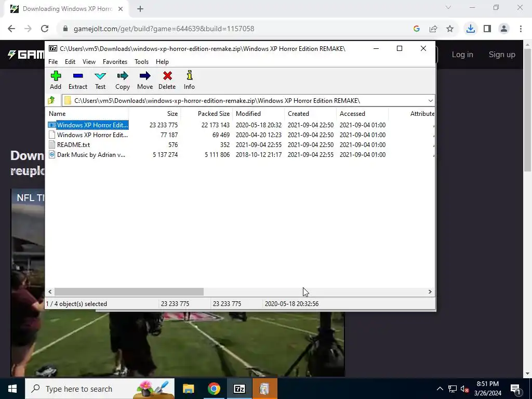
Task: Open the Edit menu
Action: point(70,62)
